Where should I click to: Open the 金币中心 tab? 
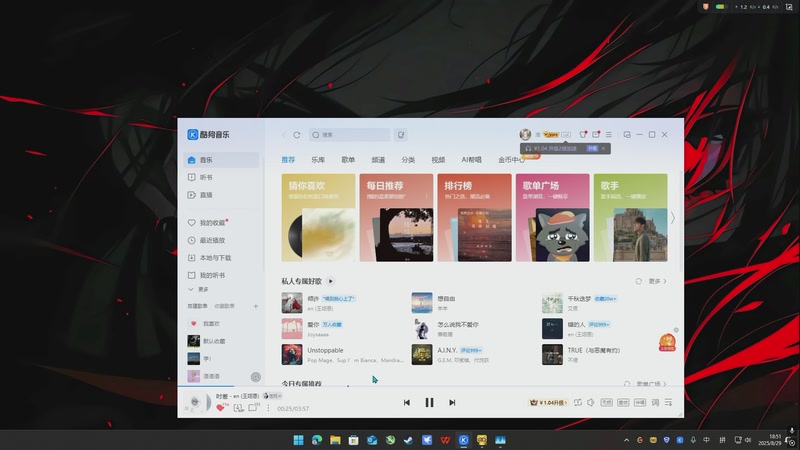(511, 160)
